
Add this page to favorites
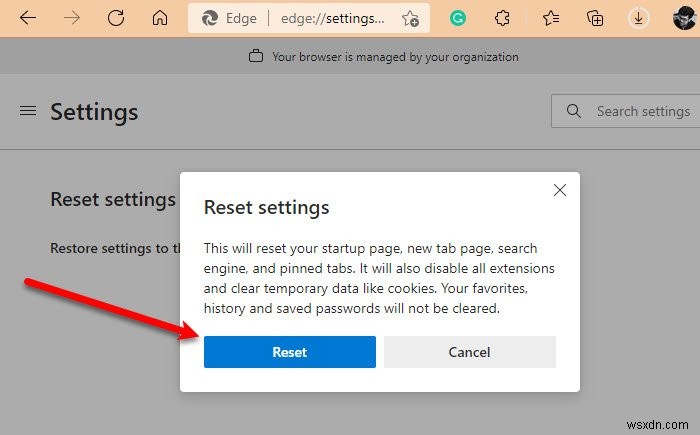(x=410, y=18)
